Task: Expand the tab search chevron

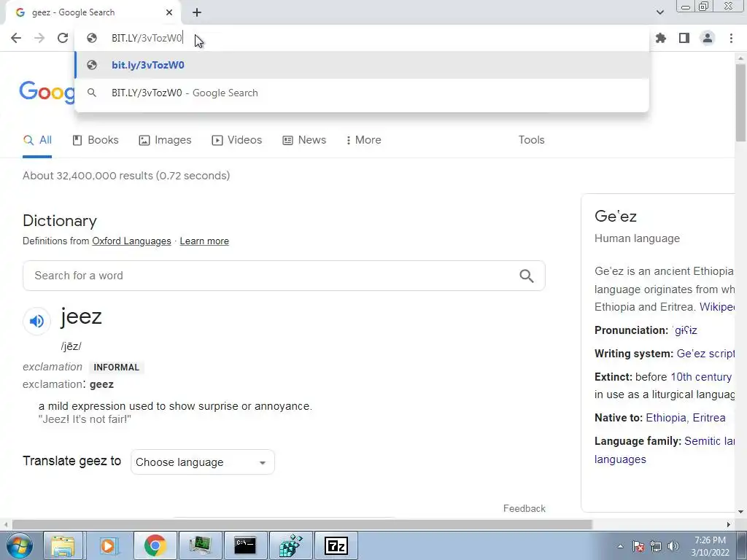Action: coord(659,12)
